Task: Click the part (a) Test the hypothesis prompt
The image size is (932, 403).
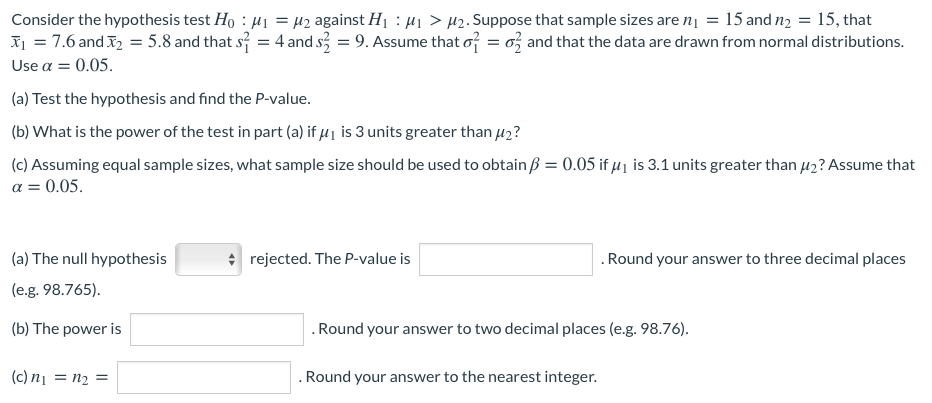Action: (x=161, y=99)
